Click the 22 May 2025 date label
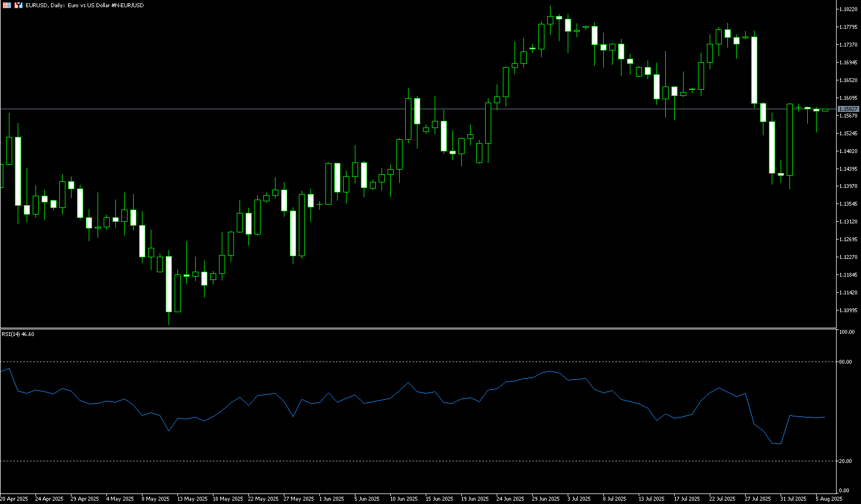Image resolution: width=861 pixels, height=504 pixels. tap(263, 499)
